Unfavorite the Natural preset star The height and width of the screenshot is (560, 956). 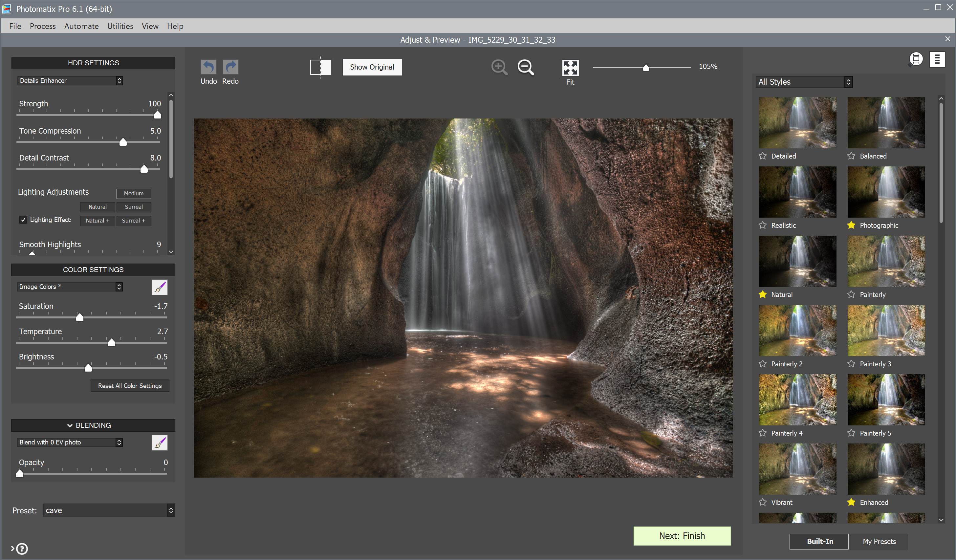pyautogui.click(x=763, y=294)
